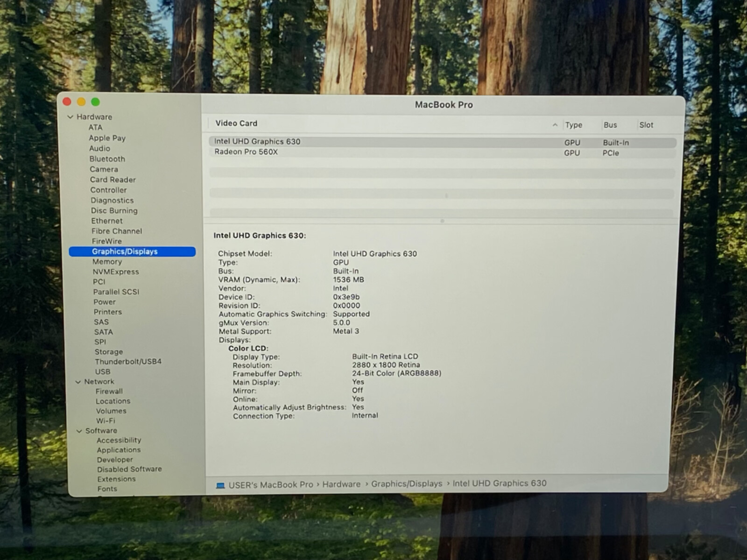The image size is (747, 560).
Task: Select Storage in the sidebar
Action: pyautogui.click(x=109, y=352)
